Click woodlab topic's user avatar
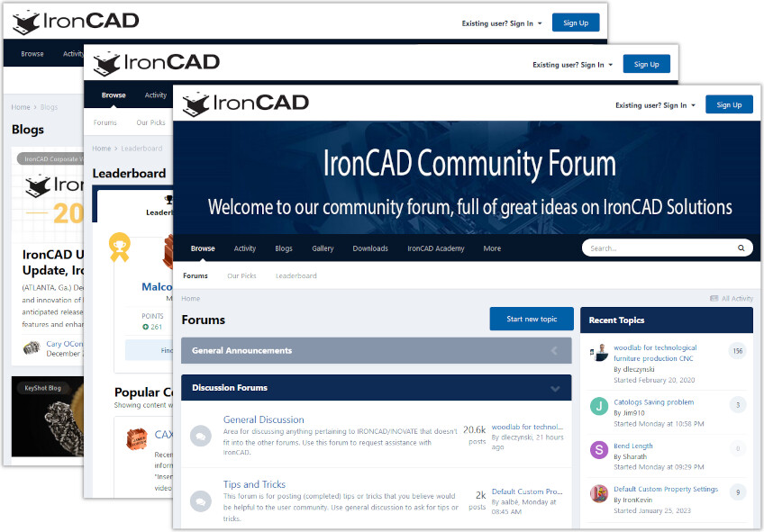This screenshot has height=532, width=764. point(600,352)
